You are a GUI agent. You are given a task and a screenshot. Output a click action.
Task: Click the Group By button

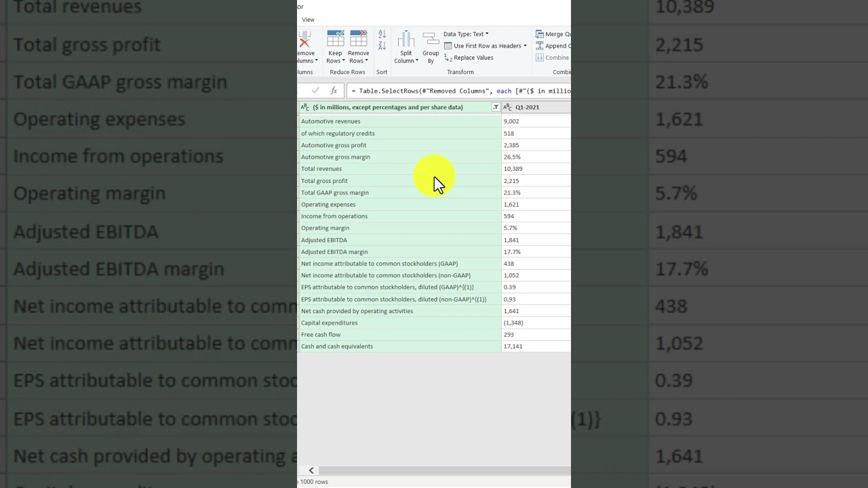[431, 47]
